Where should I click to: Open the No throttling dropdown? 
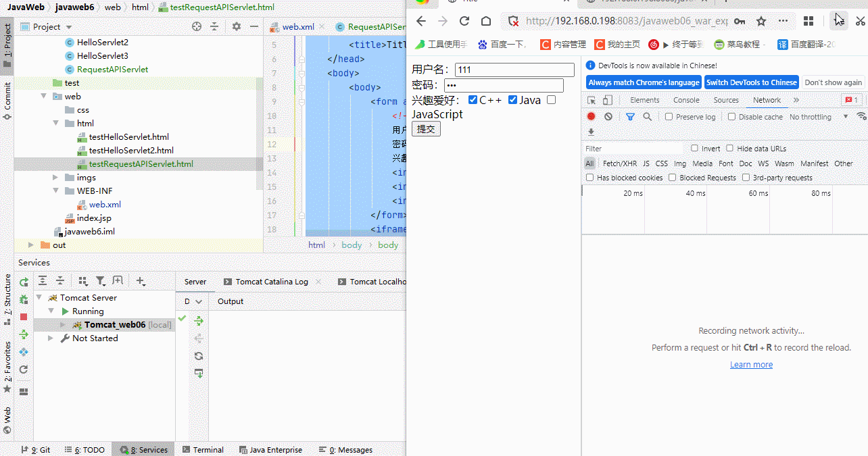(x=819, y=117)
